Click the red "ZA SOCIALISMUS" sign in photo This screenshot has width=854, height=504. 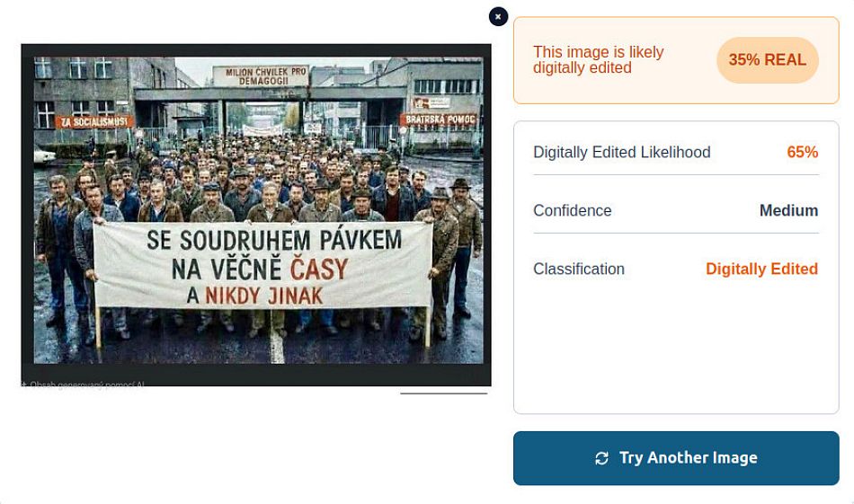pyautogui.click(x=94, y=122)
